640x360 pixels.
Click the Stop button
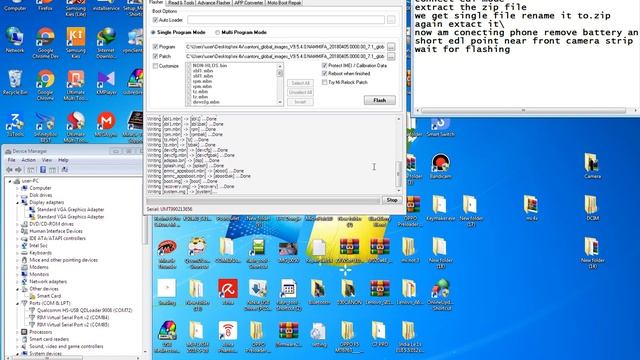392,200
